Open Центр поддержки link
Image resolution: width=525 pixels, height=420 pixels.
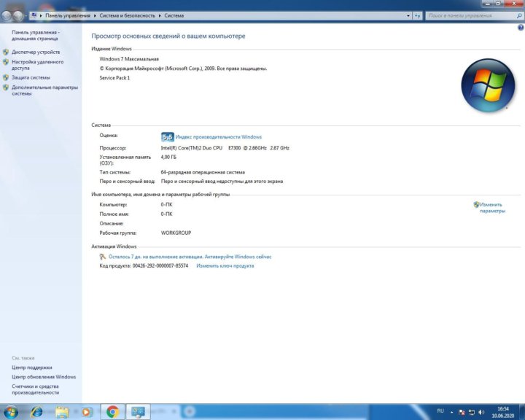32,367
